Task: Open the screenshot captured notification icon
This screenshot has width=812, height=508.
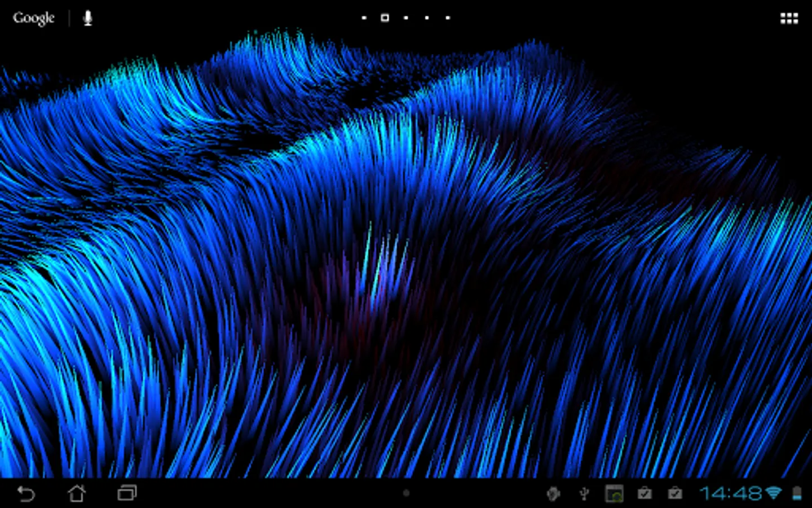Action: tap(614, 494)
